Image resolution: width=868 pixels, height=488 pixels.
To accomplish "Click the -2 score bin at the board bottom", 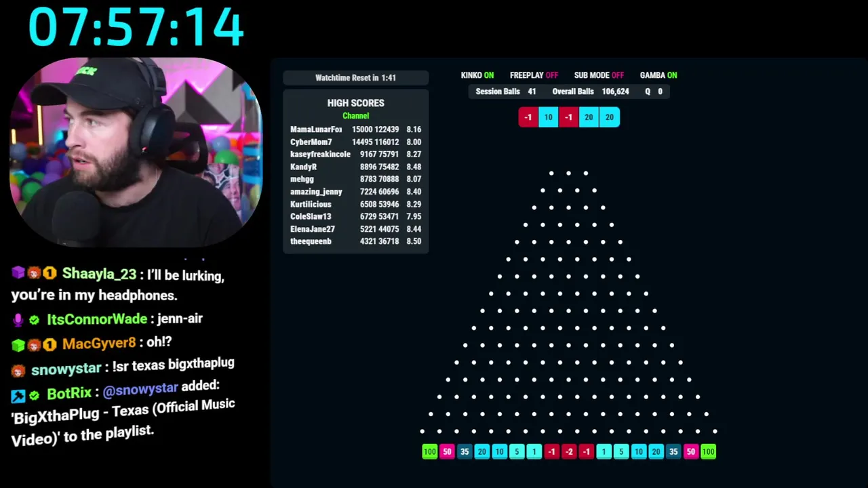I will click(569, 451).
